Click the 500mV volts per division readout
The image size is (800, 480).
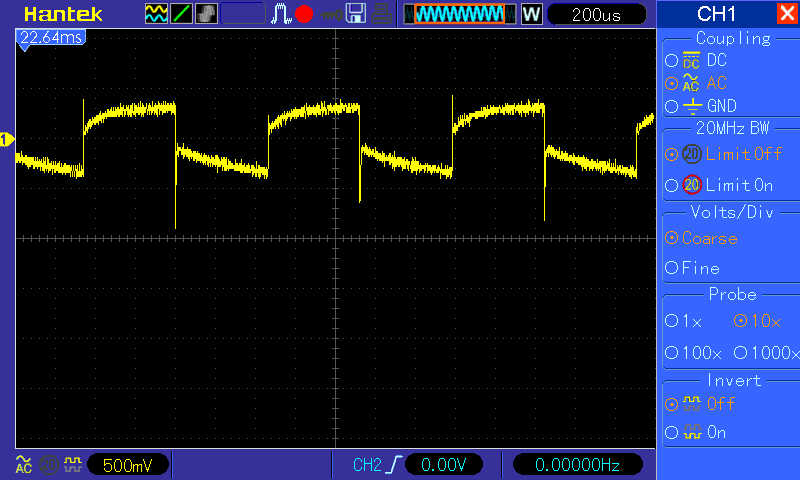(x=128, y=465)
